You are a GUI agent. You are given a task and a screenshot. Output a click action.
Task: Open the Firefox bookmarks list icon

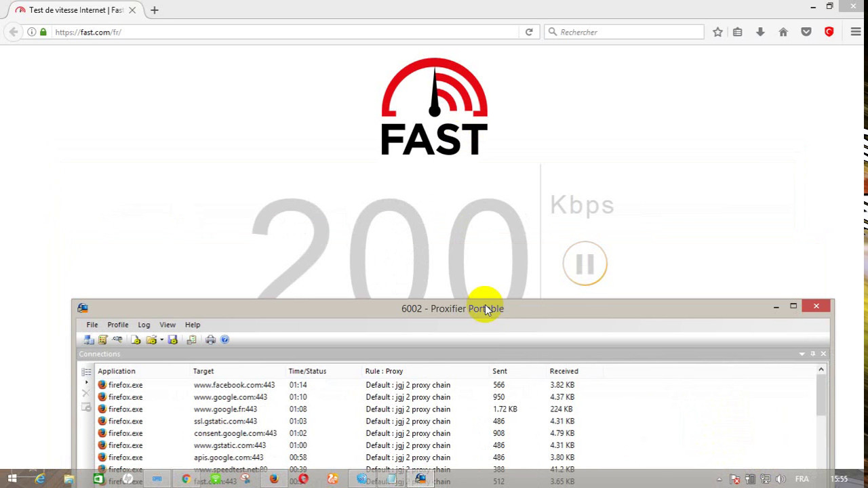(x=738, y=32)
